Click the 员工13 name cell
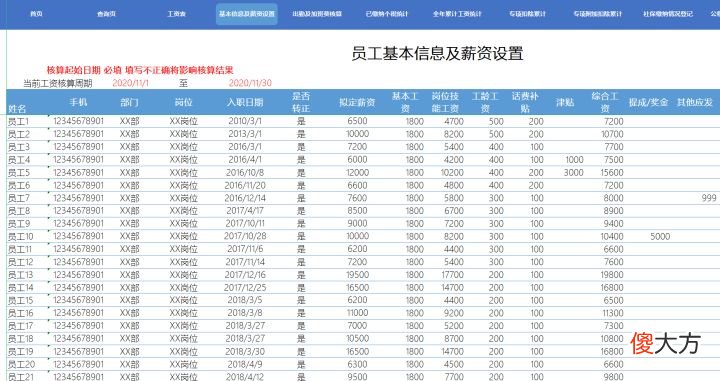720x381 pixels. tap(21, 275)
